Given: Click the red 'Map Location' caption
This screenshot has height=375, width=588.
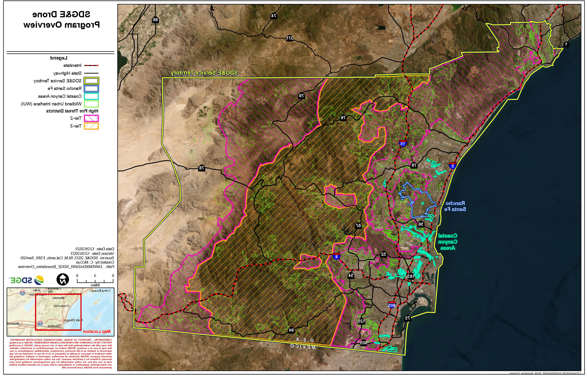Looking at the screenshot, I should click(97, 331).
